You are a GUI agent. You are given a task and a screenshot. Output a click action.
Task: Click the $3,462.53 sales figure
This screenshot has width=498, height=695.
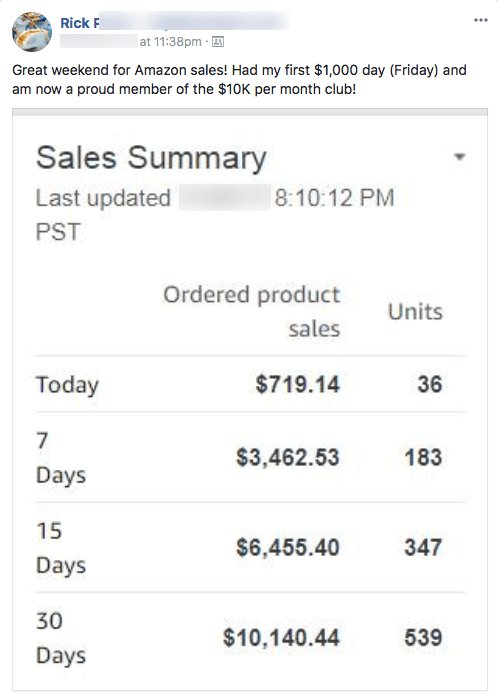pyautogui.click(x=288, y=457)
